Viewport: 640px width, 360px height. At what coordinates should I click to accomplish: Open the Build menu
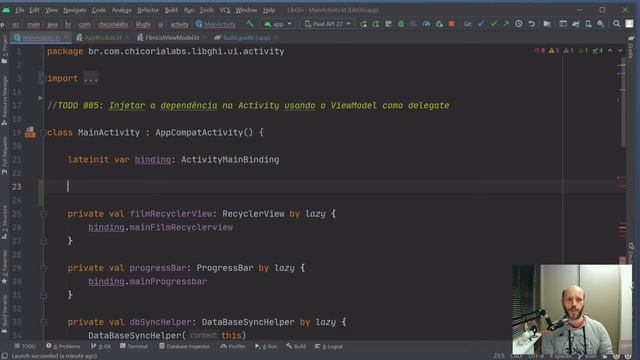(171, 10)
